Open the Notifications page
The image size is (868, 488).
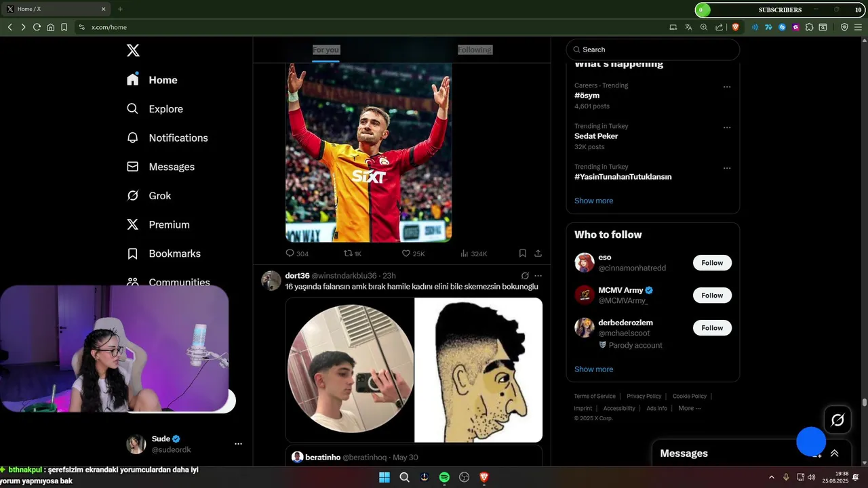(x=167, y=138)
